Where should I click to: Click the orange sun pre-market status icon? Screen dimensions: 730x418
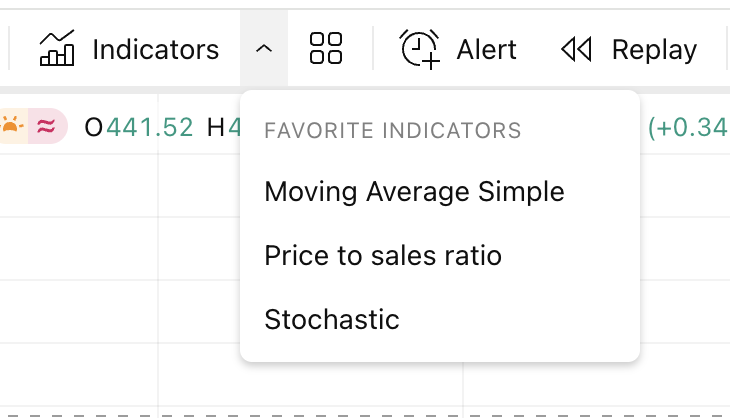(x=12, y=126)
